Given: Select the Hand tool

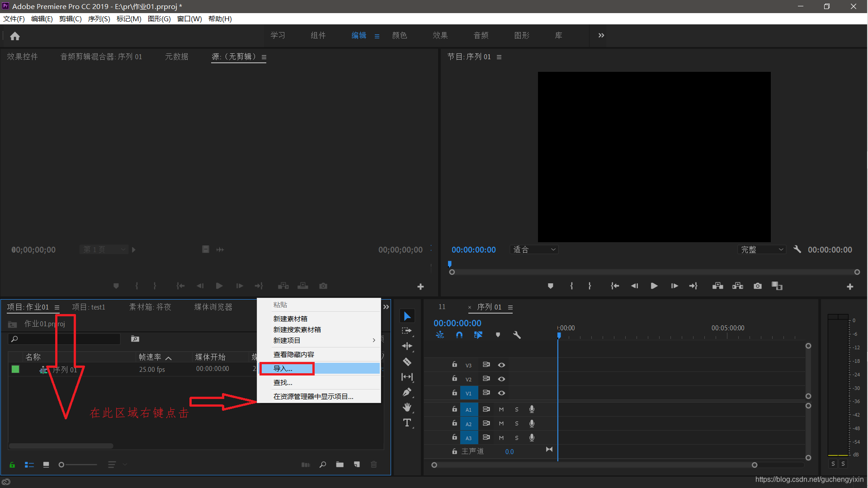Looking at the screenshot, I should click(407, 408).
